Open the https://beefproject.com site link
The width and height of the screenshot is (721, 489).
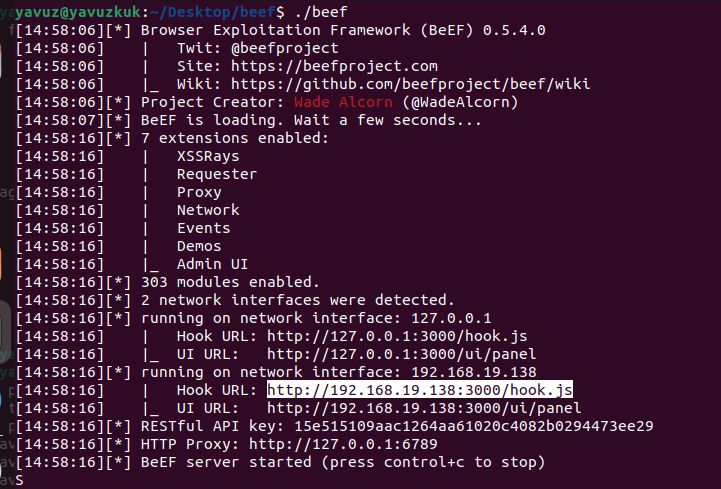click(x=334, y=66)
